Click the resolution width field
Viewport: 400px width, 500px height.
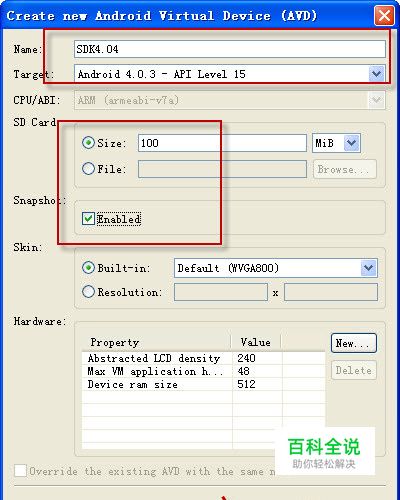221,292
